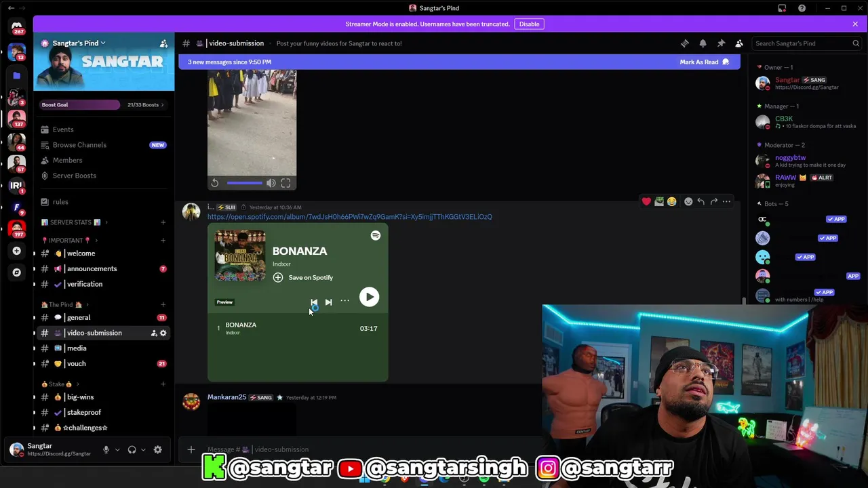
Task: Open Discord direct messages home icon
Action: click(16, 26)
